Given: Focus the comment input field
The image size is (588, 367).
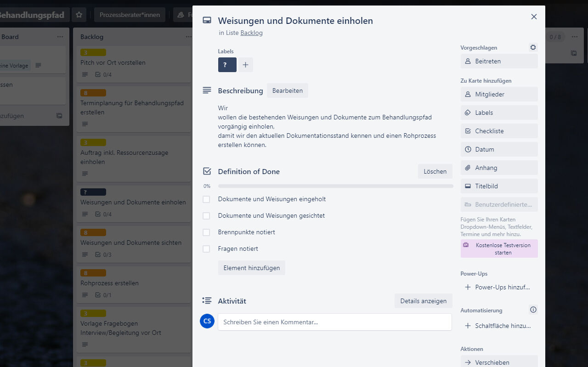Looking at the screenshot, I should point(334,322).
